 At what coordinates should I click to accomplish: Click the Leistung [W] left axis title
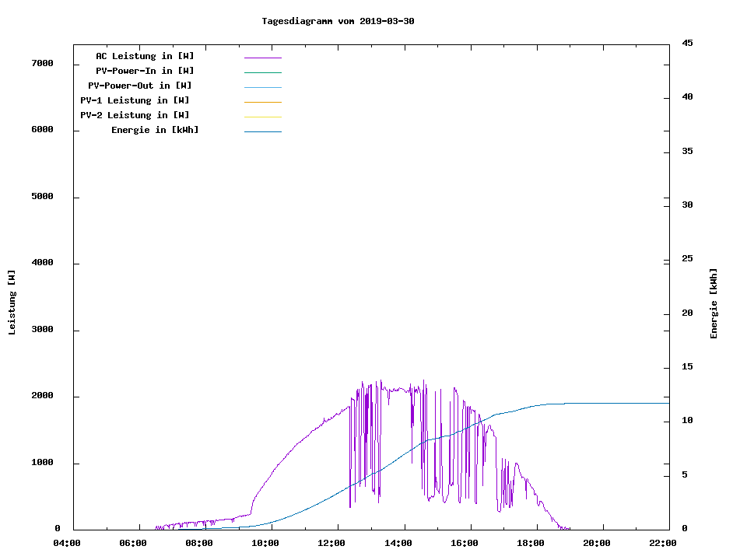(12, 302)
